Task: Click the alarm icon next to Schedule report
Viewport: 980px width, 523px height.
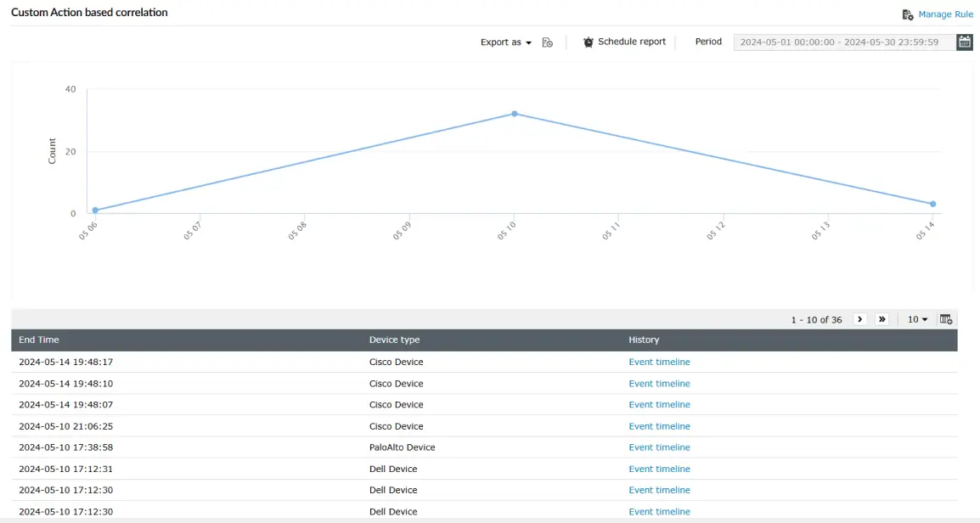Action: (587, 41)
